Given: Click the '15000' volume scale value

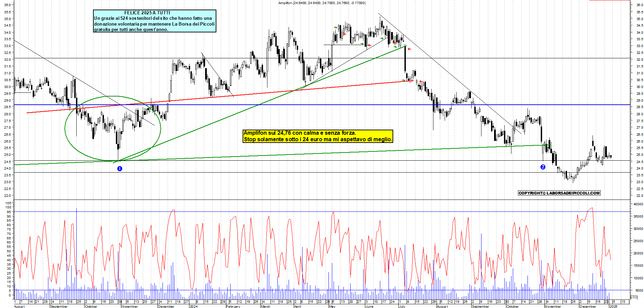Looking at the screenshot, I should click(638, 266).
